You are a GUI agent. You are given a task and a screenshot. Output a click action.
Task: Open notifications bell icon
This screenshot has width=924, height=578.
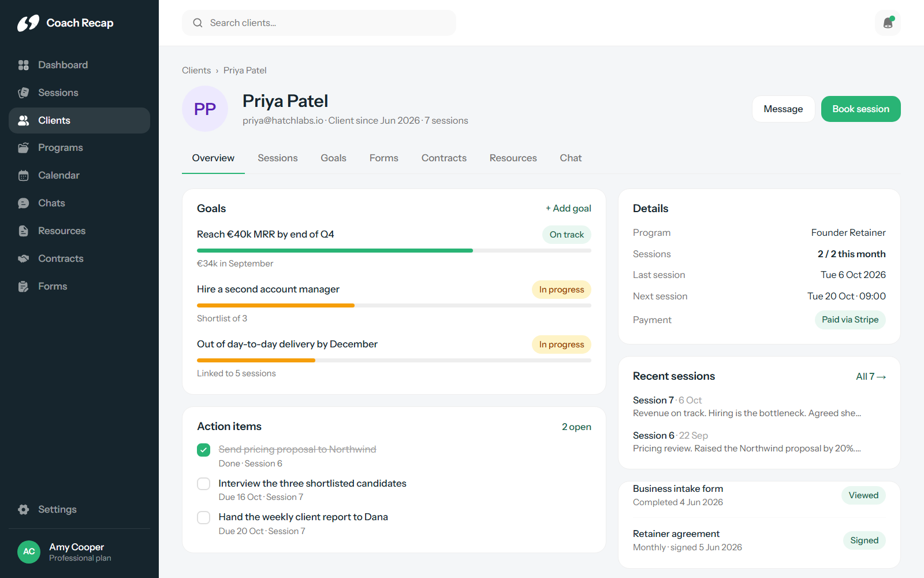888,23
